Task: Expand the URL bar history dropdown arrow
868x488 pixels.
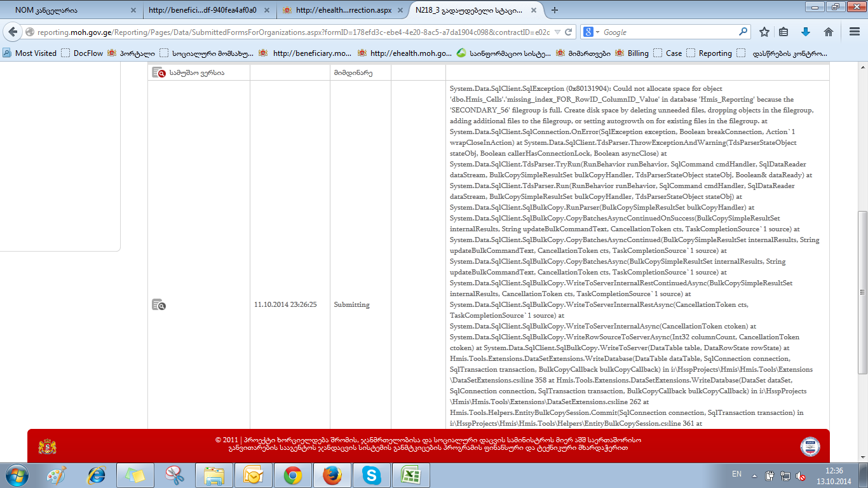Action: 557,32
